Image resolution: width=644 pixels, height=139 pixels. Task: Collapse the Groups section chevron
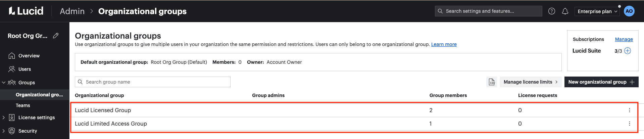[4, 83]
